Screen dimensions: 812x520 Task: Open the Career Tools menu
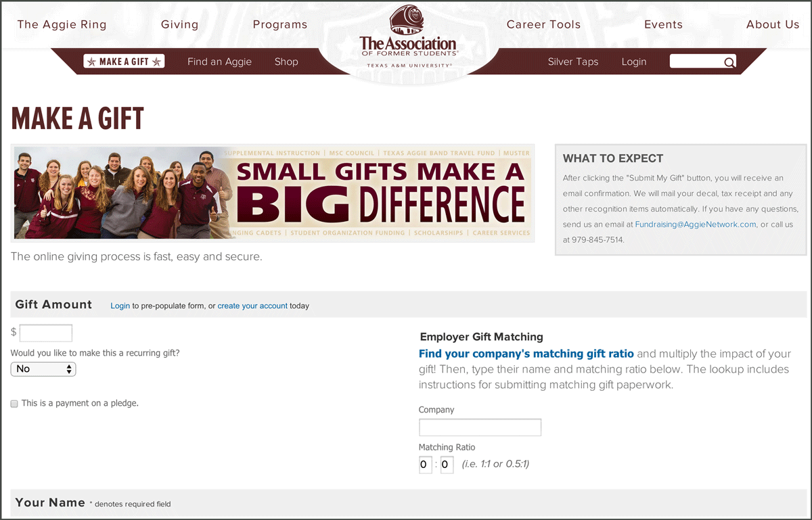click(544, 24)
